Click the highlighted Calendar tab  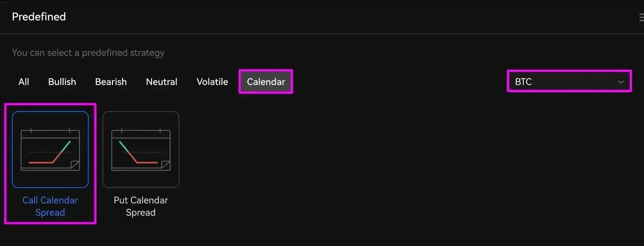click(266, 82)
